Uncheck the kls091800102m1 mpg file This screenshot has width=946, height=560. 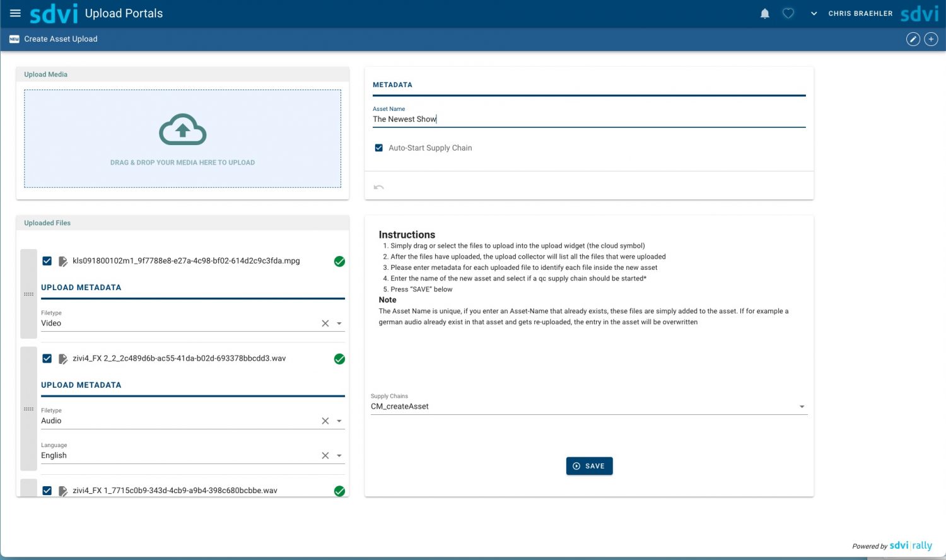pos(47,261)
